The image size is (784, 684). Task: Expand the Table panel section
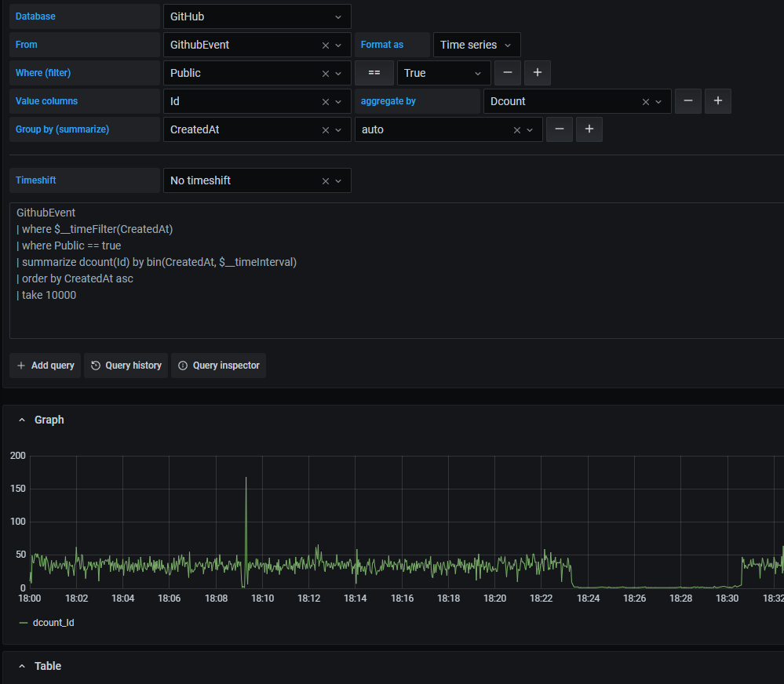(21, 665)
